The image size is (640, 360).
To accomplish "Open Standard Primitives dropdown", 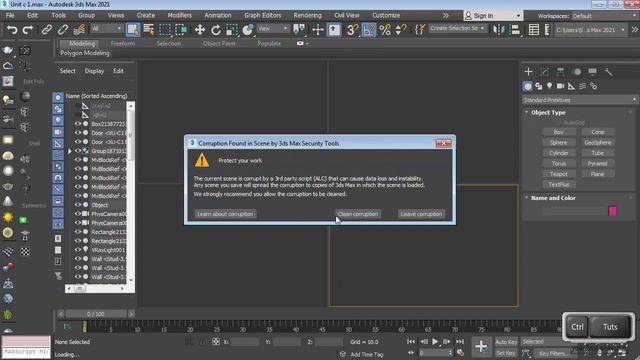I will 579,100.
